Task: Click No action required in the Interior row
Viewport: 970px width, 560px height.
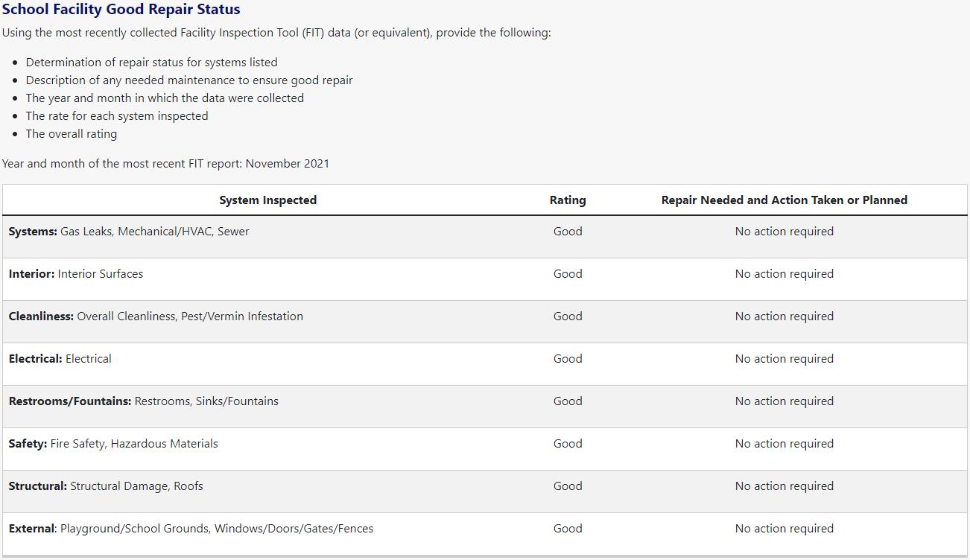Action: [x=784, y=274]
